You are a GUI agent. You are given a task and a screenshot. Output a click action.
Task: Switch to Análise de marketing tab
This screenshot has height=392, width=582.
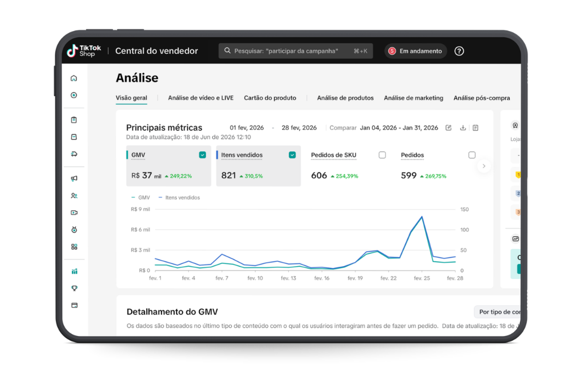pyautogui.click(x=413, y=98)
